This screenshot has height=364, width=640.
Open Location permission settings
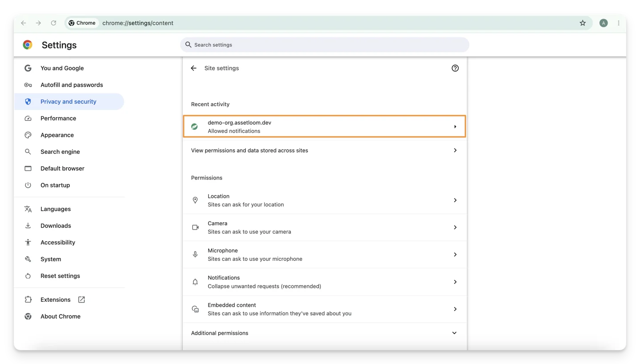[x=325, y=200]
